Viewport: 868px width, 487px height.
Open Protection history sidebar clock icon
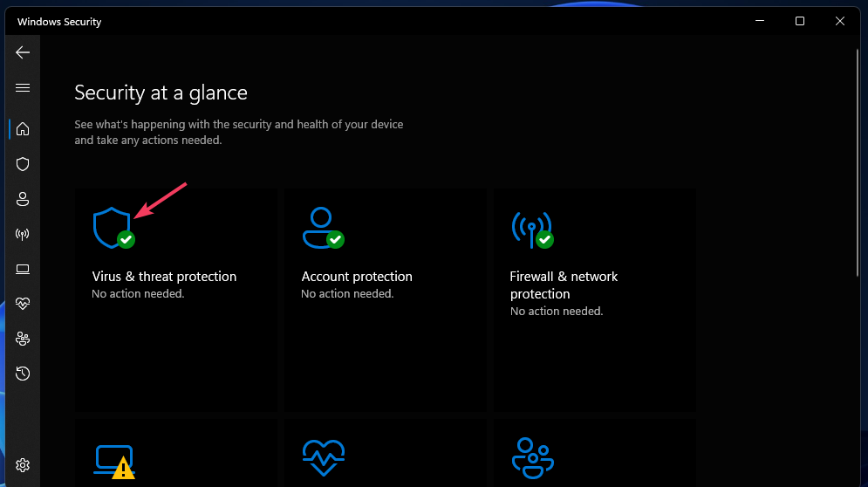23,374
